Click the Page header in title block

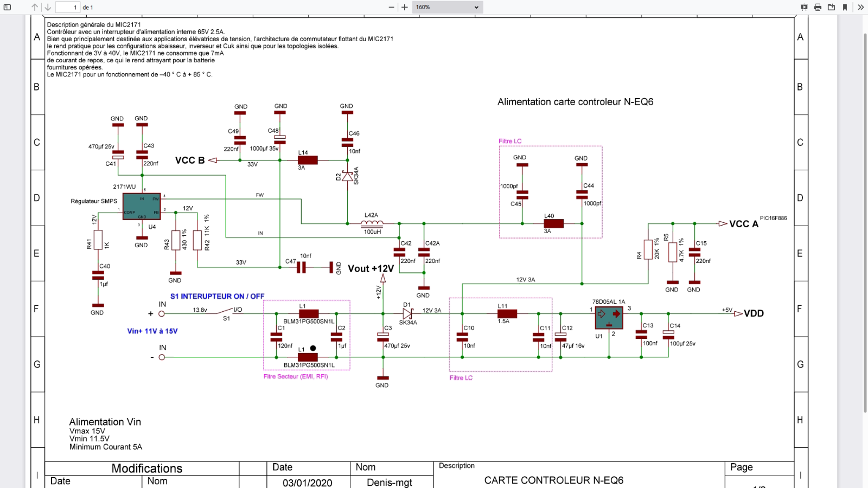tap(742, 467)
